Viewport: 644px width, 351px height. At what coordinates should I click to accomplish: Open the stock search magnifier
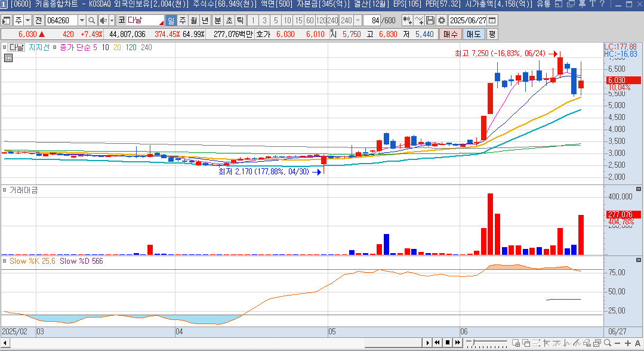[x=92, y=20]
